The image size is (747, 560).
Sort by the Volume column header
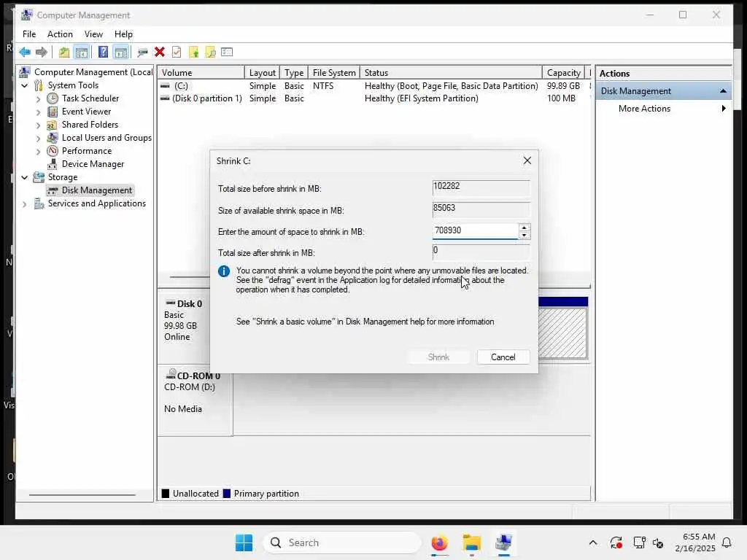201,72
